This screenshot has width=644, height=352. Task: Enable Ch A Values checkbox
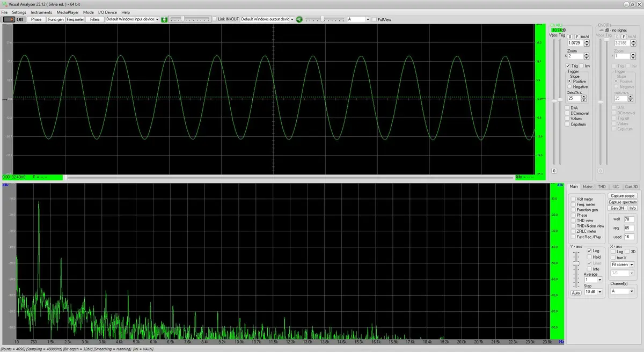[567, 119]
